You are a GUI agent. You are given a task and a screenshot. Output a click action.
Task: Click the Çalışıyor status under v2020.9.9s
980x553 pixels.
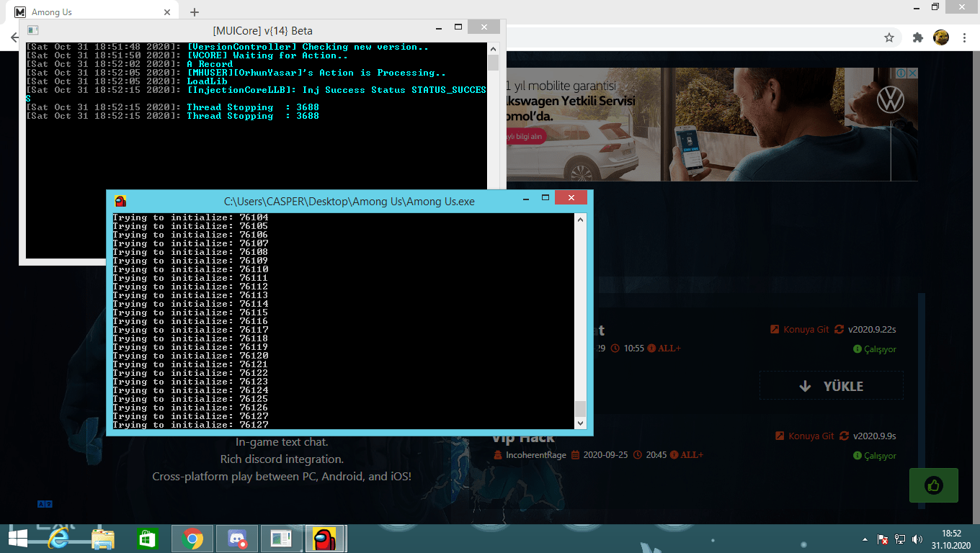coord(875,456)
